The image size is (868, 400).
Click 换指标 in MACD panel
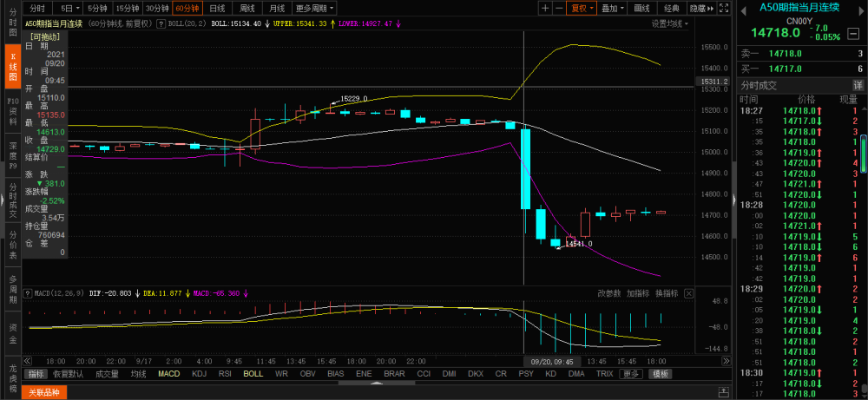[x=667, y=293]
